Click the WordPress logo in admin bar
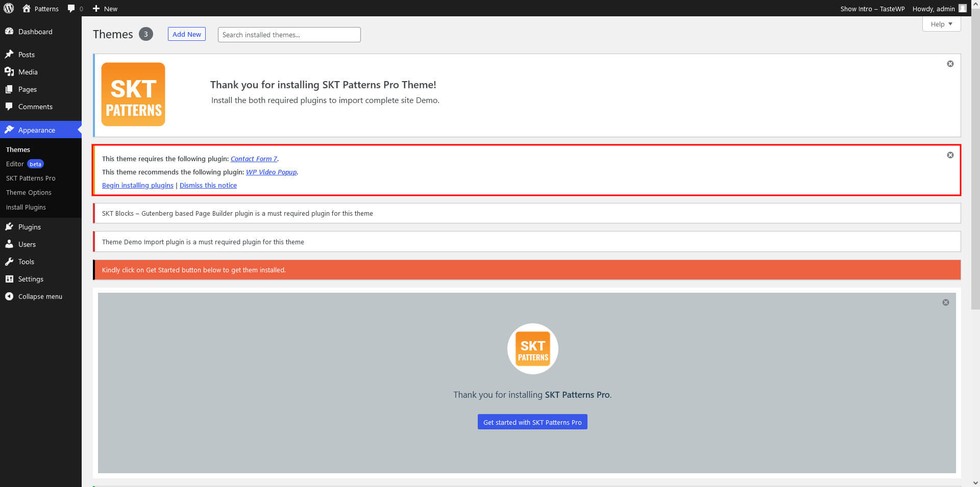This screenshot has width=980, height=487. pyautogui.click(x=9, y=8)
